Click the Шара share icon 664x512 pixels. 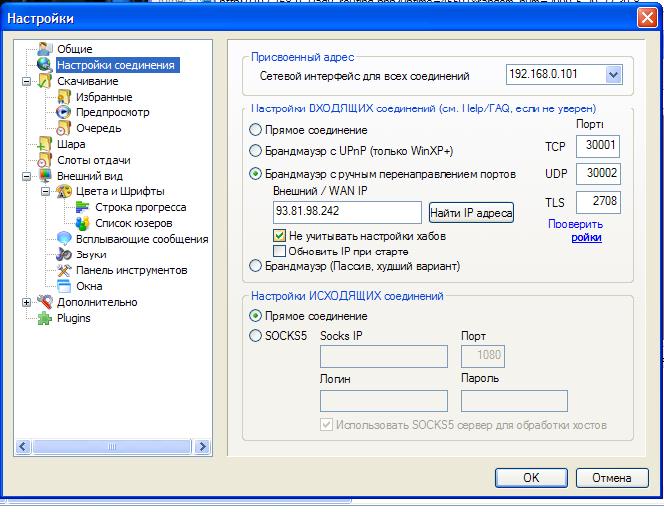tap(45, 144)
